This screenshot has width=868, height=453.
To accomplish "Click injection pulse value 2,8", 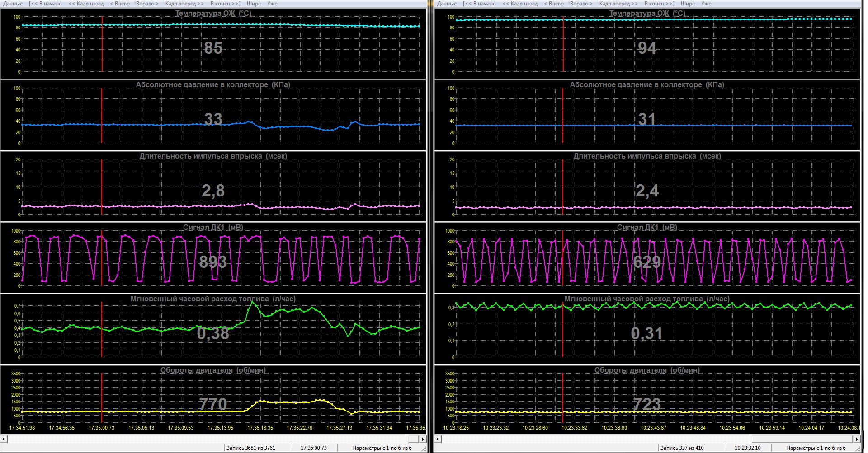I will [x=213, y=191].
